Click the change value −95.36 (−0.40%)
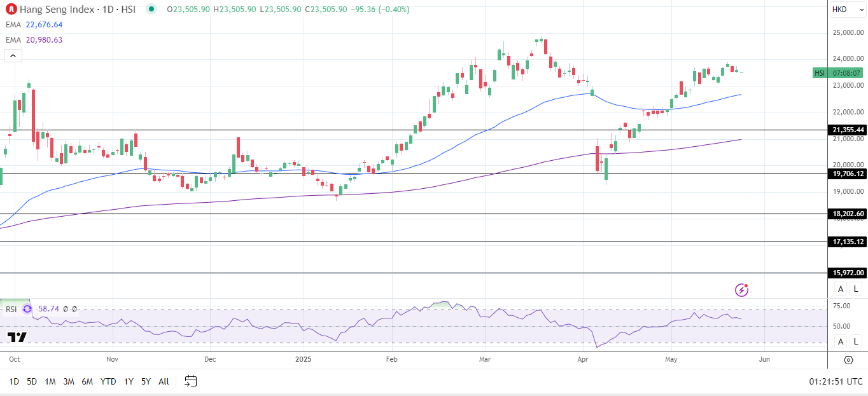868x396 pixels. (382, 10)
